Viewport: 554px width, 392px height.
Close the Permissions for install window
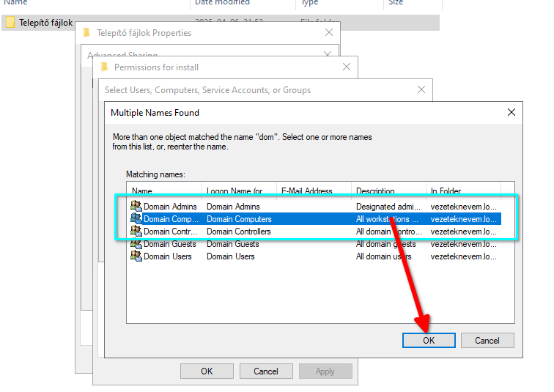(346, 67)
